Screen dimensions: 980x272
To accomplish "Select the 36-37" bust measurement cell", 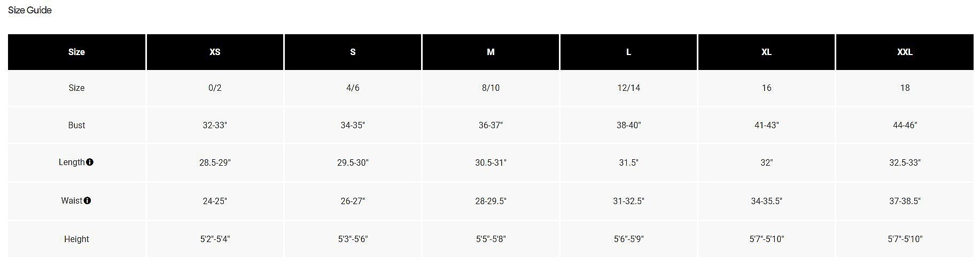I will point(491,125).
